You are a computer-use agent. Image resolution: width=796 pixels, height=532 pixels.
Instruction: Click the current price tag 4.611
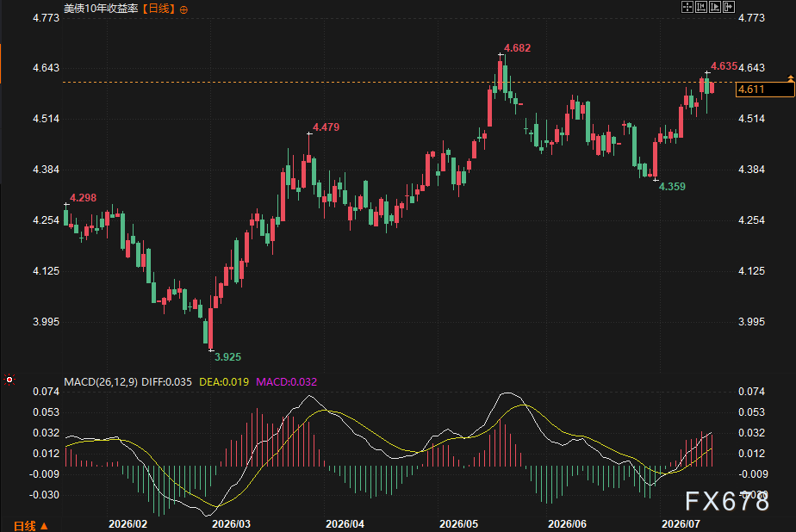[764, 90]
